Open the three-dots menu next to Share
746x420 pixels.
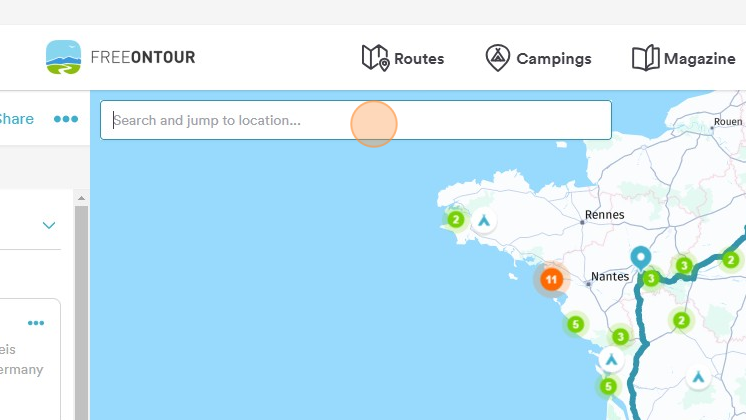pos(66,119)
